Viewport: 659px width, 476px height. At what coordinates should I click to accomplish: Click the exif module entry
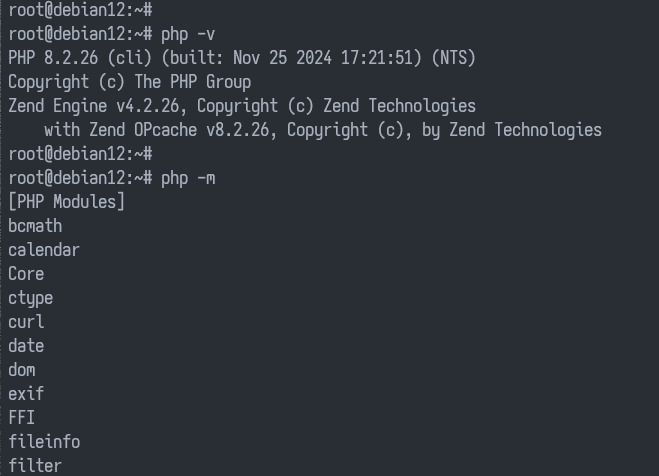tap(26, 394)
